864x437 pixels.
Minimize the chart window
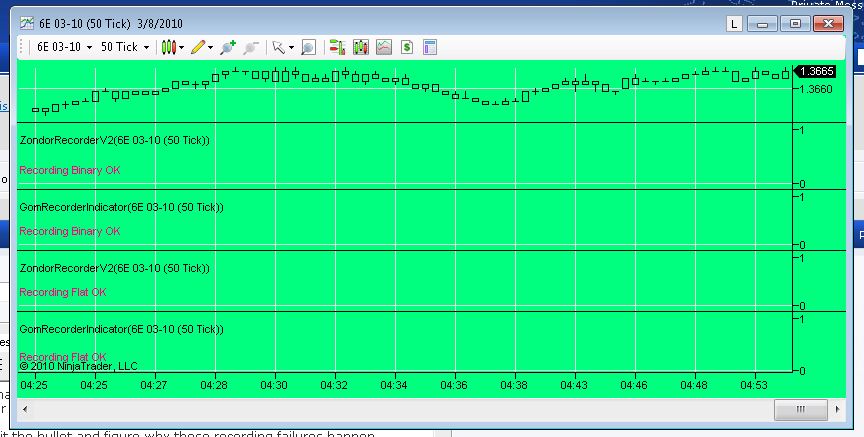(763, 24)
